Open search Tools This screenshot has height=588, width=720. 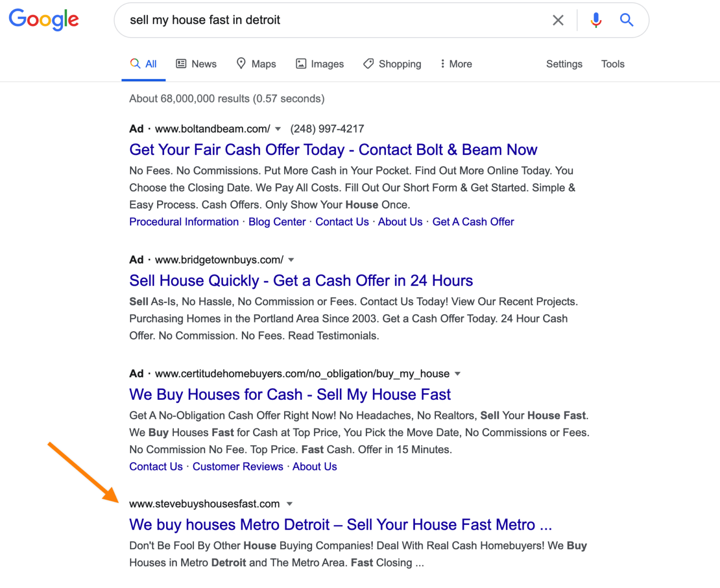613,64
